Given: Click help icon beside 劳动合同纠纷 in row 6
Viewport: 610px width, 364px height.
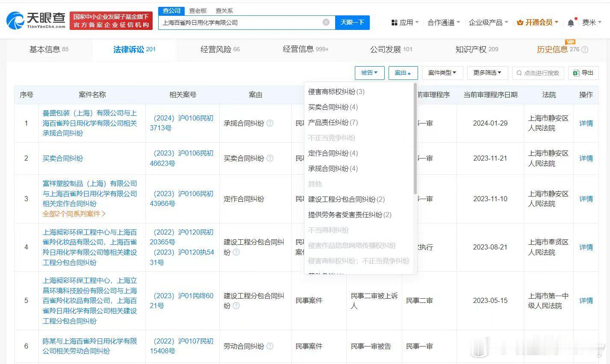Looking at the screenshot, I should pos(270,346).
